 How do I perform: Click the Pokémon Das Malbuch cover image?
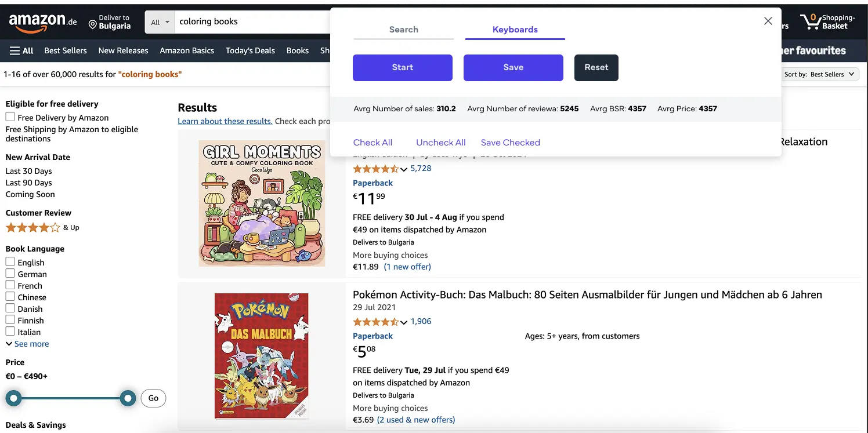click(x=261, y=356)
